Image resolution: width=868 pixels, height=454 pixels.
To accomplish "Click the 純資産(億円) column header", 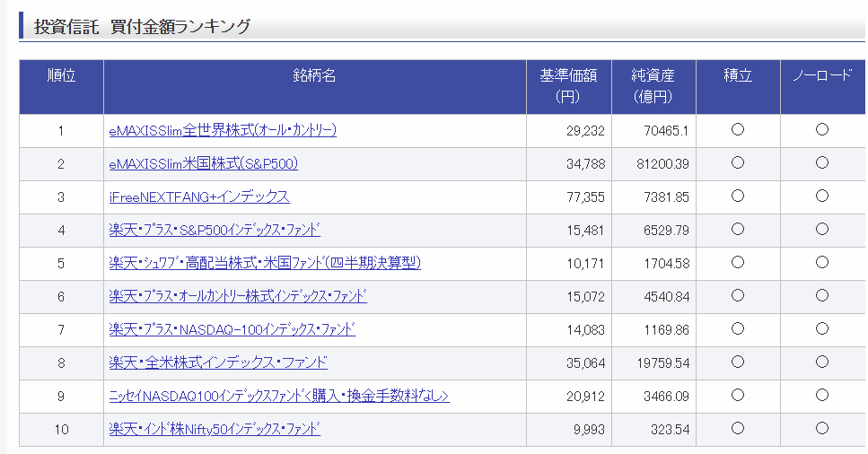I will point(653,86).
